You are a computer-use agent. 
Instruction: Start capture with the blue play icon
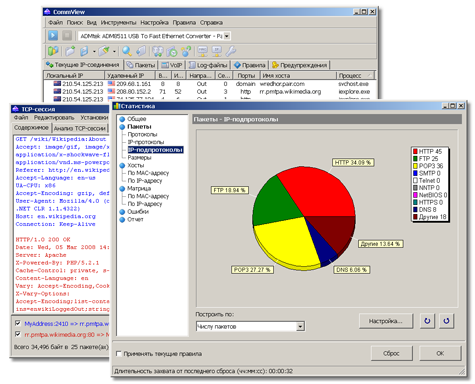[53, 35]
